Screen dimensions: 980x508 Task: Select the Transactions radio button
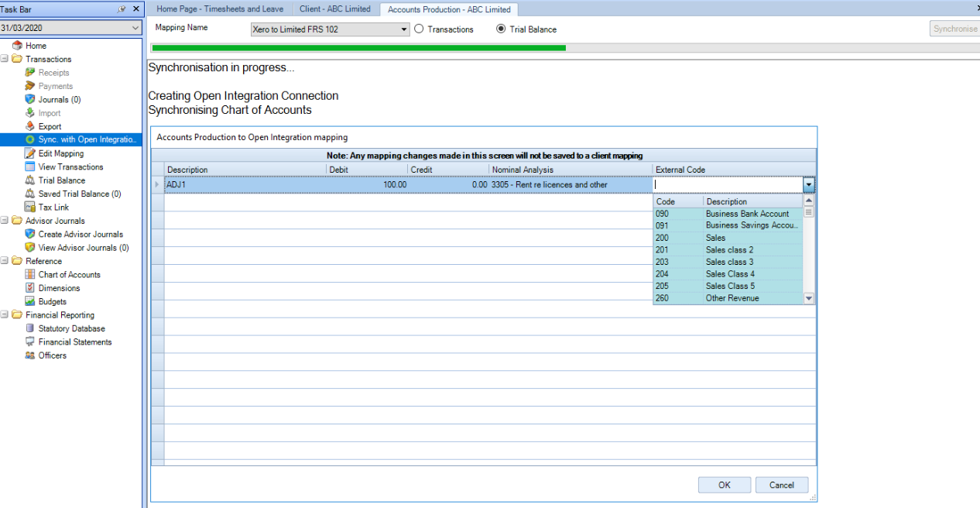pos(420,29)
